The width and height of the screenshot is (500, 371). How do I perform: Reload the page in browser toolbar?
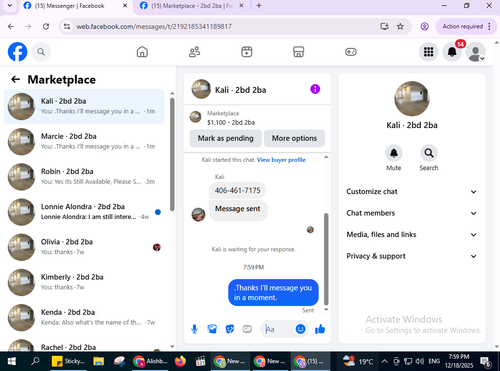click(x=46, y=26)
